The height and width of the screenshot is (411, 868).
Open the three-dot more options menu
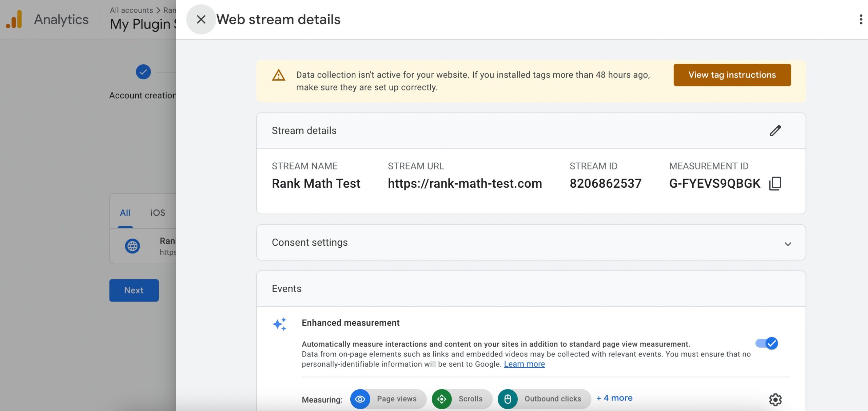pyautogui.click(x=861, y=19)
